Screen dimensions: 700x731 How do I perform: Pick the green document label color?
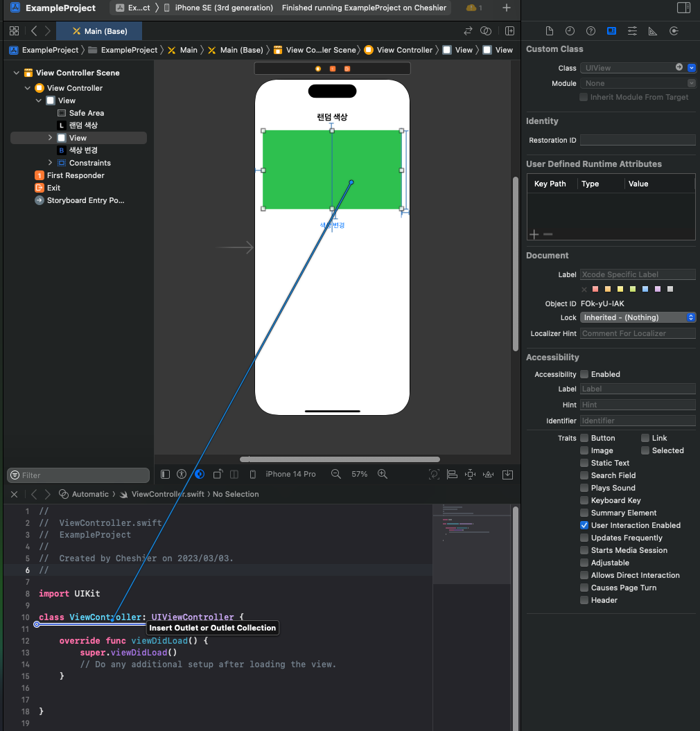point(632,289)
